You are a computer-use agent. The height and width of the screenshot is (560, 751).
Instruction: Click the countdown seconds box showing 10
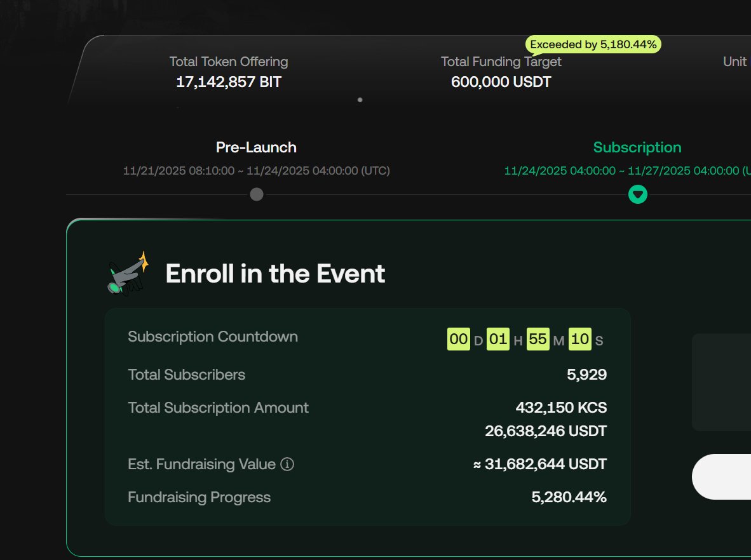pos(579,339)
